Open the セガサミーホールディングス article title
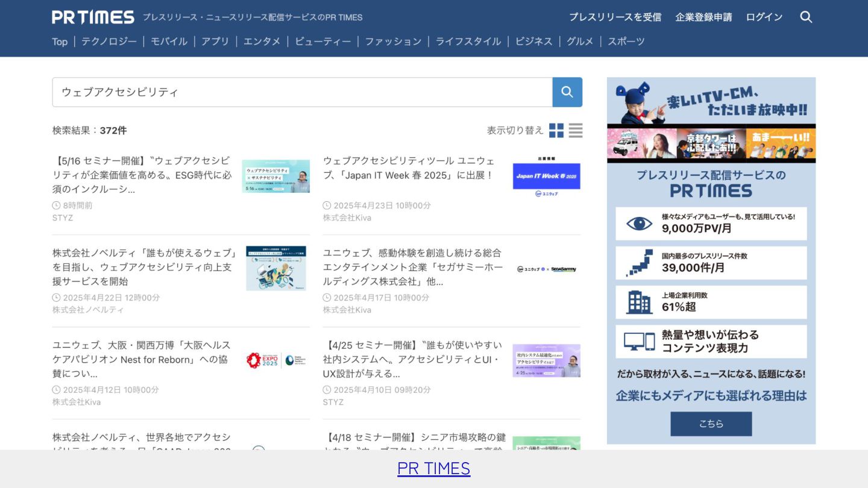 (x=413, y=267)
